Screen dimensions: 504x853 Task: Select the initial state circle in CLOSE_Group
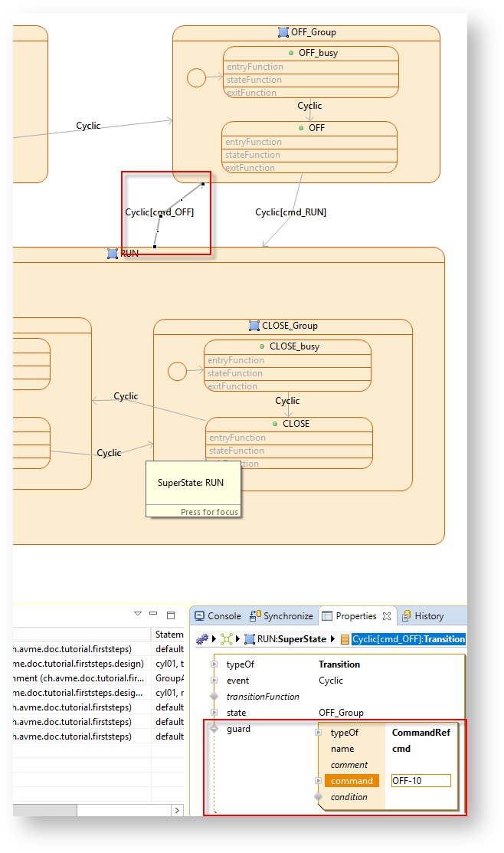[x=177, y=372]
